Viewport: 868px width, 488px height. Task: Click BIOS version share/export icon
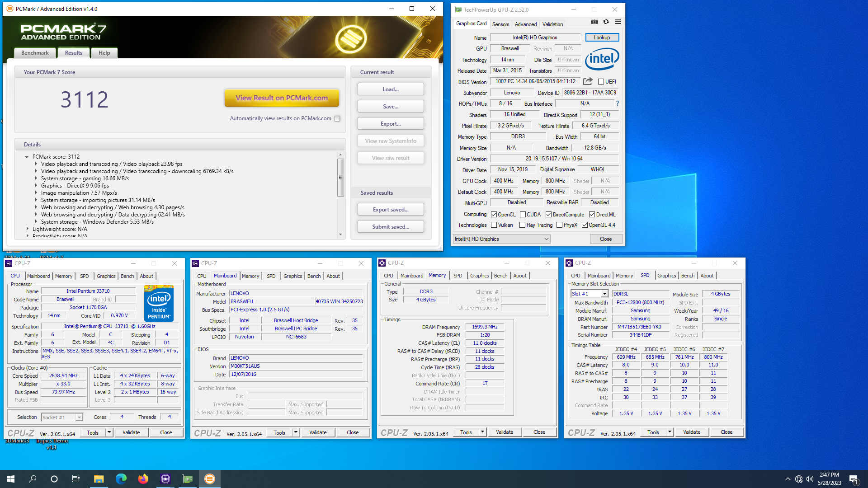coord(588,81)
